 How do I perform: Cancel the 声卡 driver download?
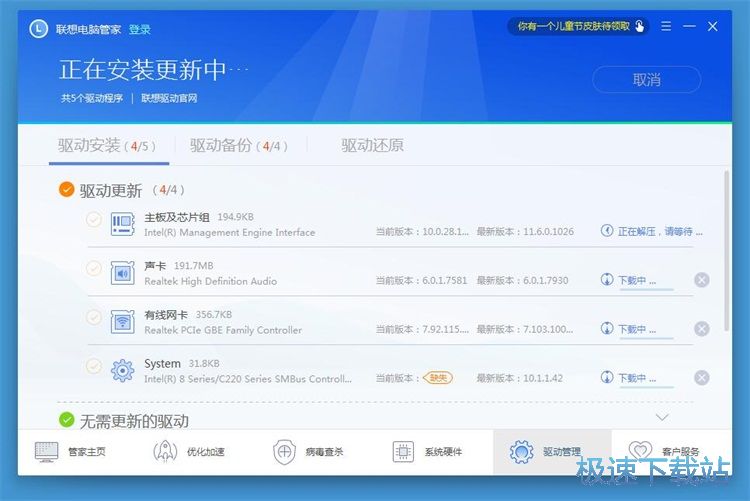coord(702,280)
